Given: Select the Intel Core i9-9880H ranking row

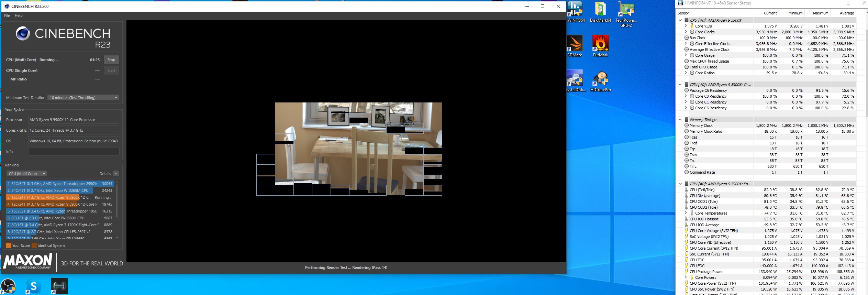Looking at the screenshot, I should click(x=60, y=218).
